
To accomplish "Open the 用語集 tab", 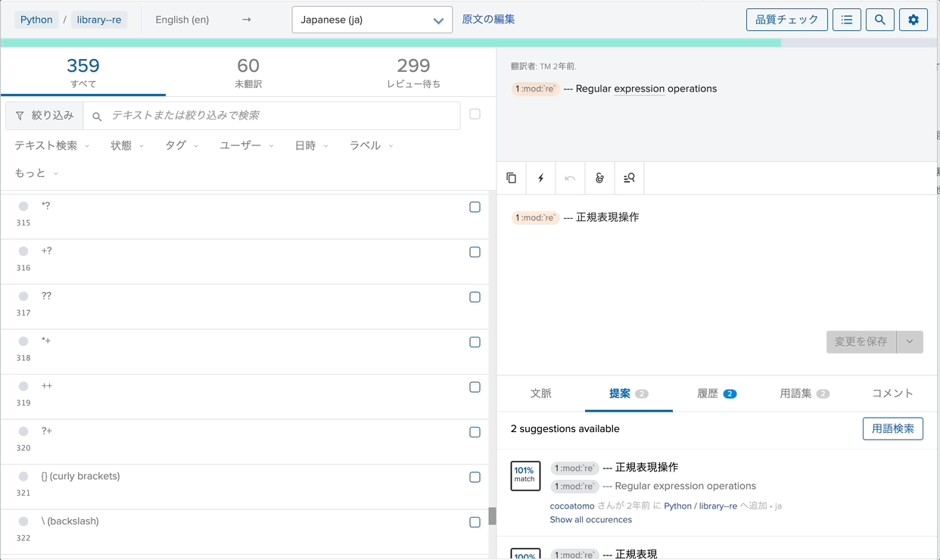I will click(804, 394).
